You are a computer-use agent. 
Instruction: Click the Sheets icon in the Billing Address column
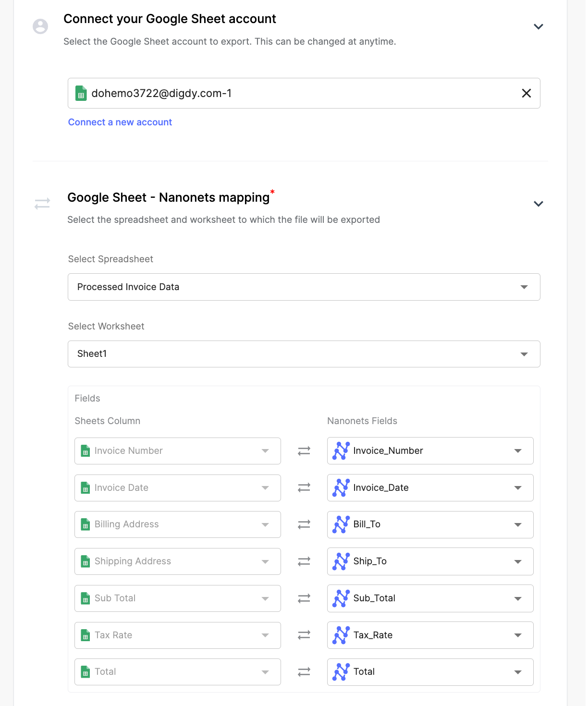coord(85,524)
